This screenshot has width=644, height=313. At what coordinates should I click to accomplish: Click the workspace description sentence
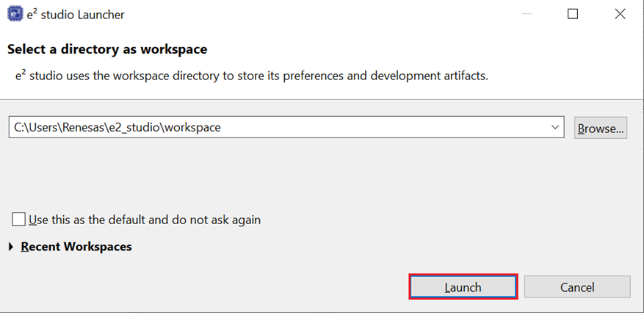[251, 76]
